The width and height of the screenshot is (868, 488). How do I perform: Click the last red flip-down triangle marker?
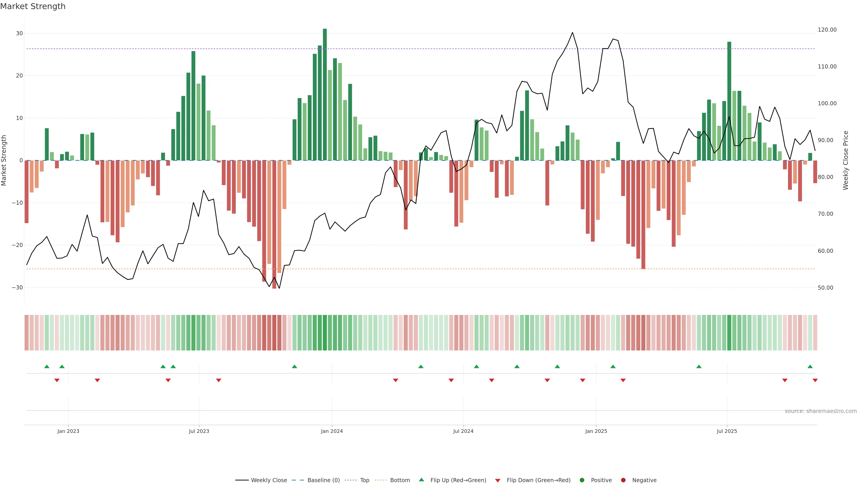[815, 380]
